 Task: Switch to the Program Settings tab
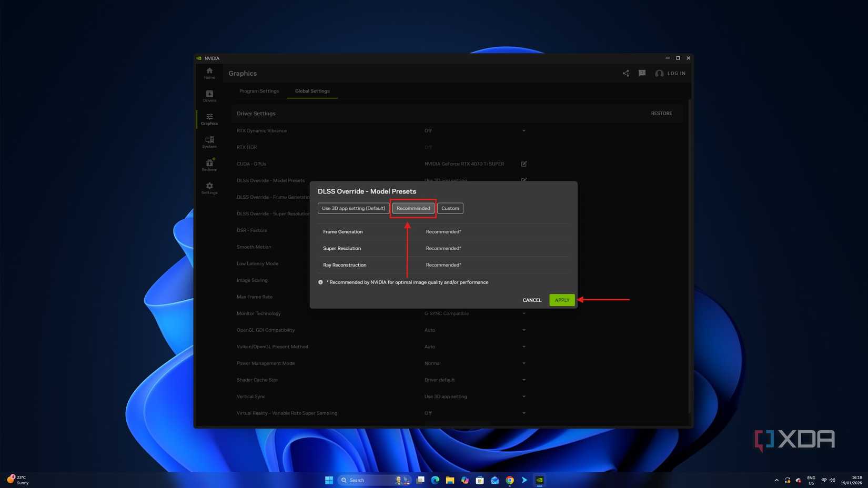[259, 90]
